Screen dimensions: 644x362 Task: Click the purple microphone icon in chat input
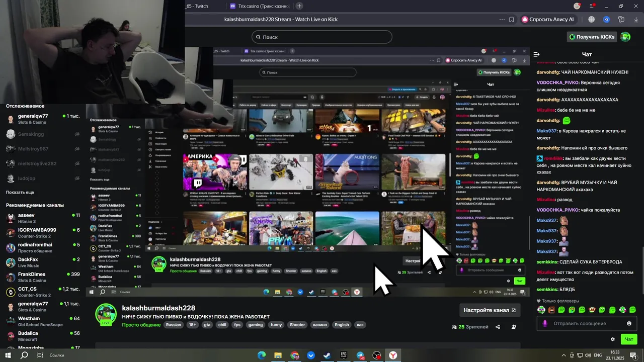(545, 323)
